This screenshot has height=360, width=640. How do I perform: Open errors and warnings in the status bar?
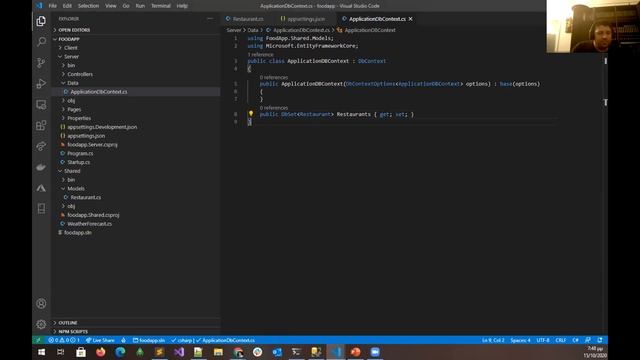point(64,340)
